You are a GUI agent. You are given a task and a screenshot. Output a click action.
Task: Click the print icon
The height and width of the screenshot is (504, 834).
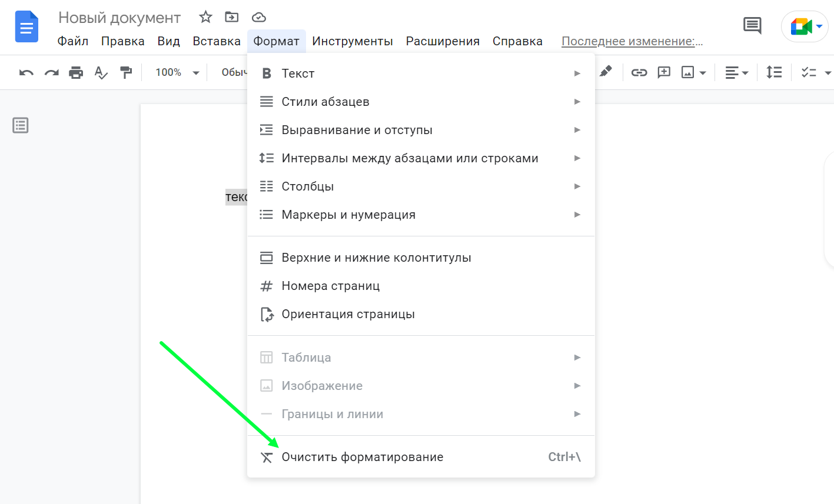(x=76, y=72)
